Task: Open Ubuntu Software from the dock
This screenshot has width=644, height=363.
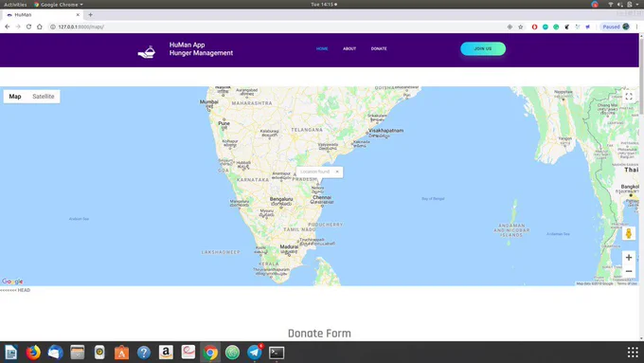Action: coord(121,353)
